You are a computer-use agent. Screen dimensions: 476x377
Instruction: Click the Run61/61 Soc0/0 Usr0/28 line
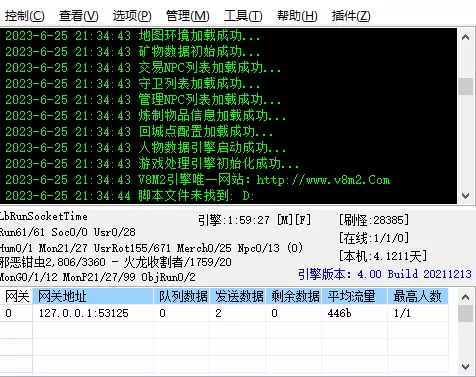[x=68, y=232]
